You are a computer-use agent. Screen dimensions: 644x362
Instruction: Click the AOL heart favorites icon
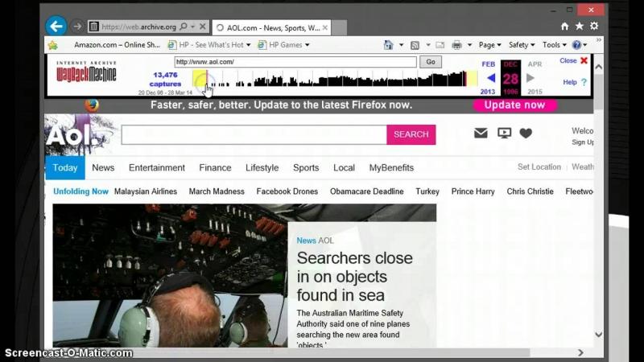coord(526,134)
